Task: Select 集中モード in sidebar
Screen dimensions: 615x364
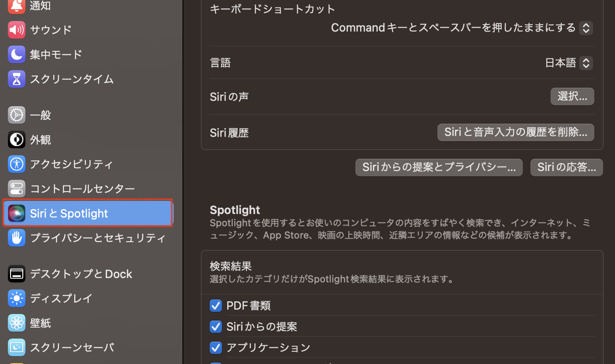Action: (x=56, y=54)
